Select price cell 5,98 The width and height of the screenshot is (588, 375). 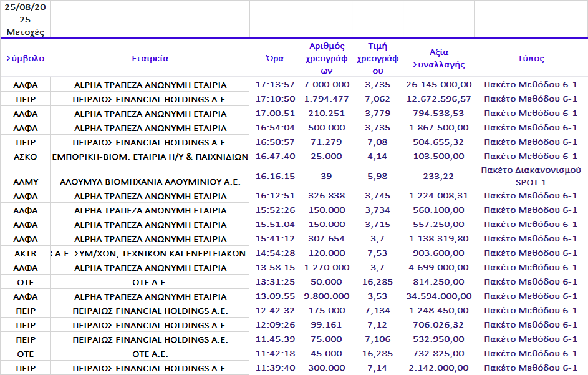click(x=377, y=177)
